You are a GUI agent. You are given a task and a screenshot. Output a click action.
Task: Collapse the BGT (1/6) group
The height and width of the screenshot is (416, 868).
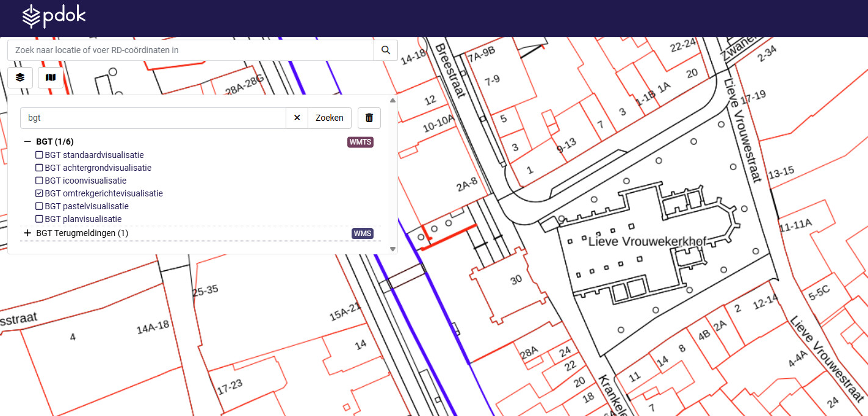click(27, 142)
